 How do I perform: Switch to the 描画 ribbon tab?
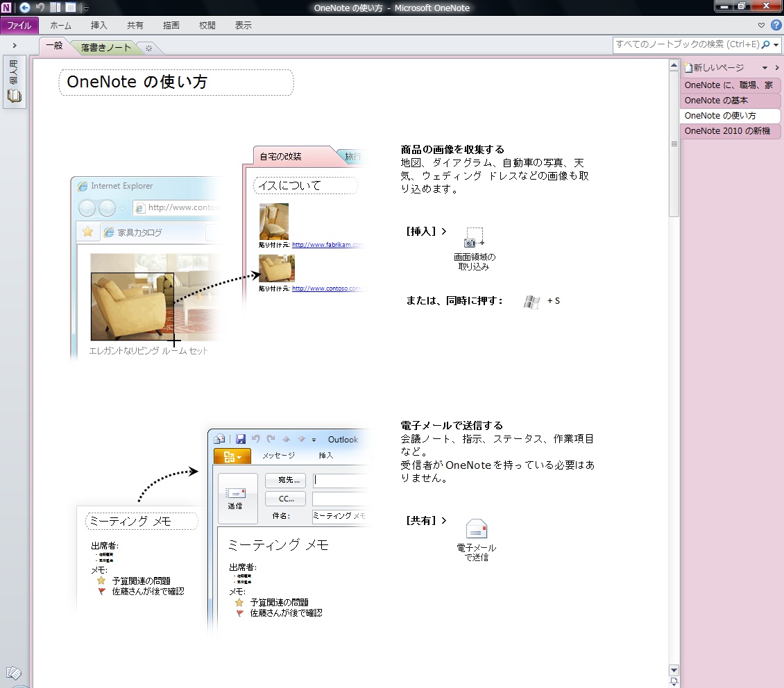(x=171, y=26)
